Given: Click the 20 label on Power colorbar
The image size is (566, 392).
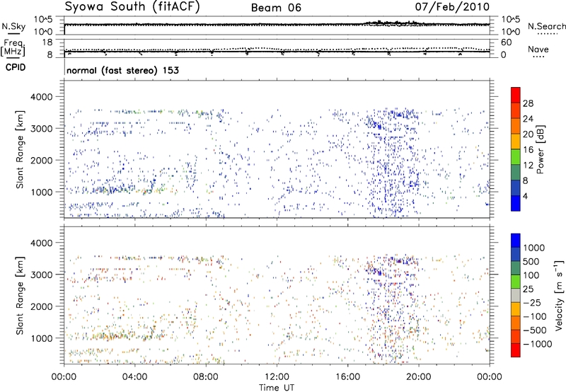Looking at the screenshot, I should pyautogui.click(x=528, y=134).
